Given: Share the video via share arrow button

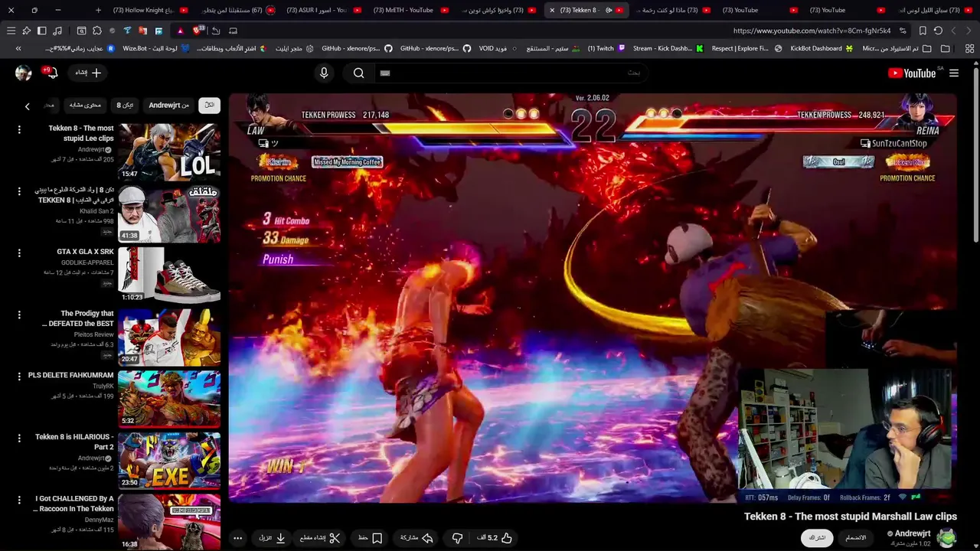Looking at the screenshot, I should pyautogui.click(x=417, y=538).
